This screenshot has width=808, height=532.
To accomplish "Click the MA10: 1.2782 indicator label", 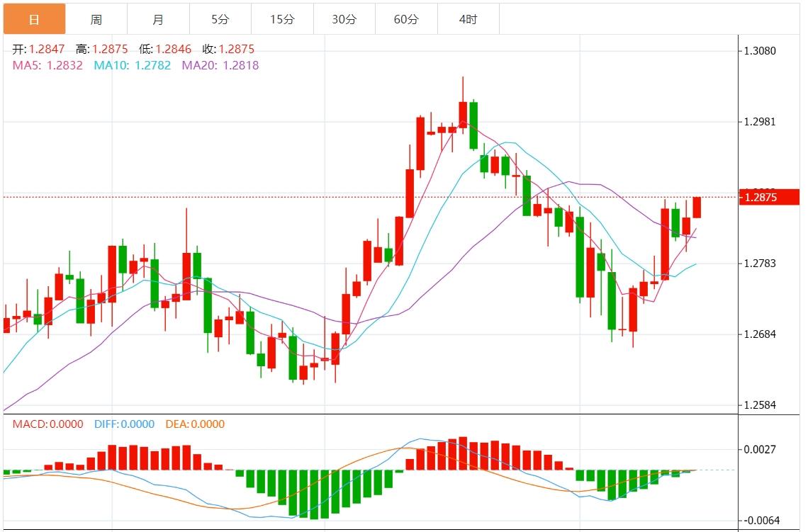I will (x=133, y=65).
